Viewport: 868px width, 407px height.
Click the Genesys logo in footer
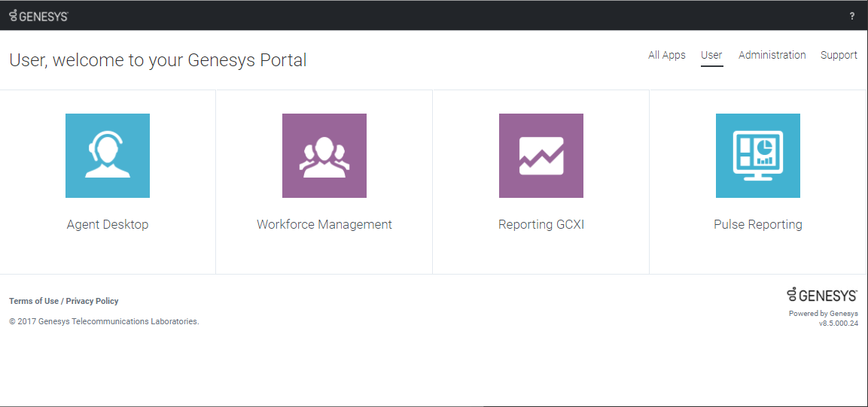822,295
